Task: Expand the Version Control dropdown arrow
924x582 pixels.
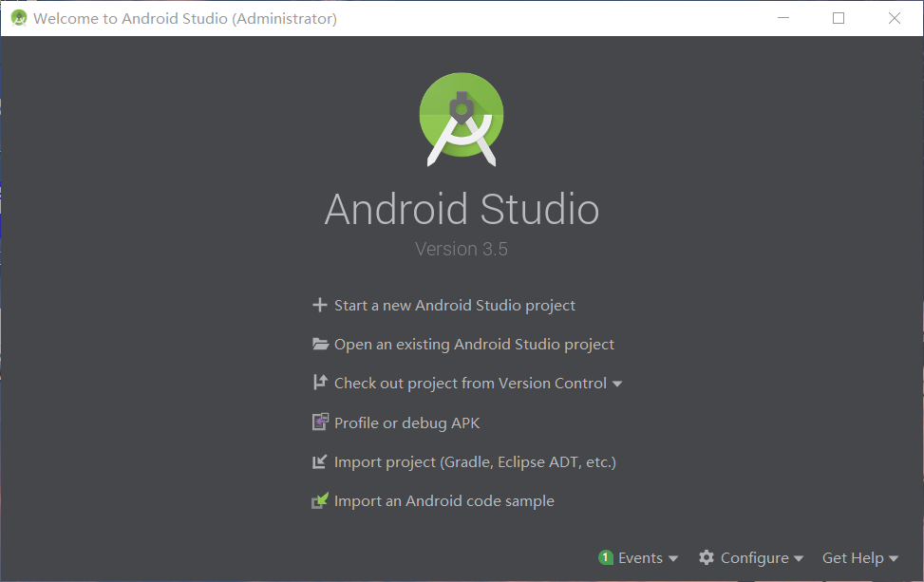Action: coord(617,385)
